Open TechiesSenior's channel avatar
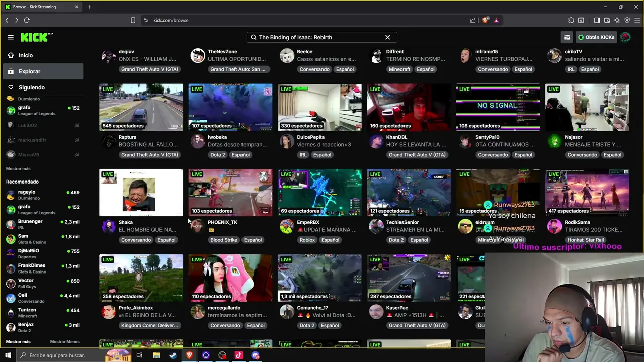Image resolution: width=644 pixels, height=362 pixels. 376,226
